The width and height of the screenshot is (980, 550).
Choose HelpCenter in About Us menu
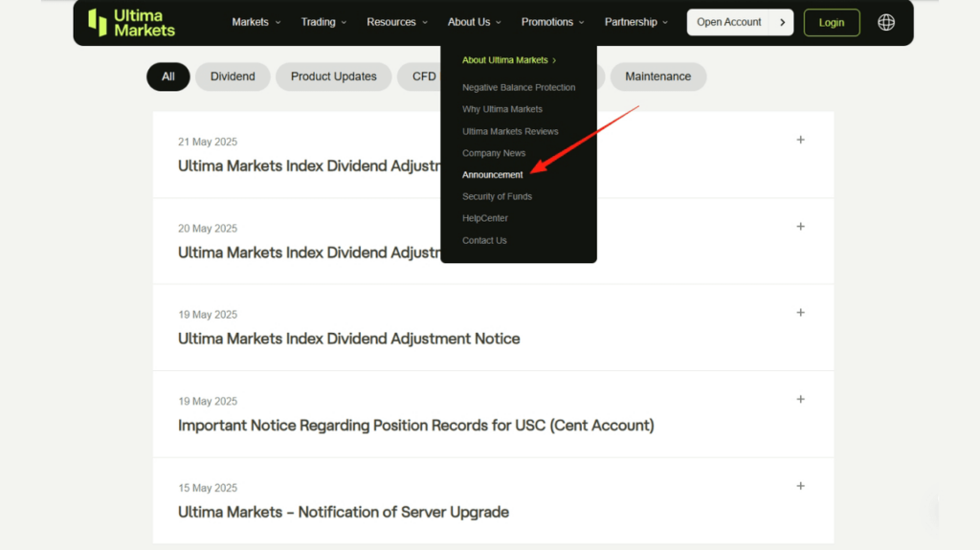(485, 218)
